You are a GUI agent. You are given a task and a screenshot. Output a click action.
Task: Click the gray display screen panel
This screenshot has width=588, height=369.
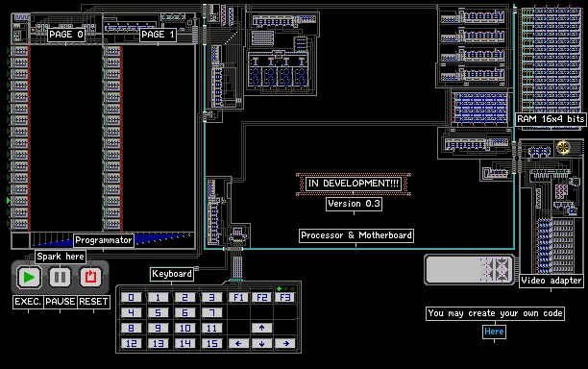tap(469, 269)
